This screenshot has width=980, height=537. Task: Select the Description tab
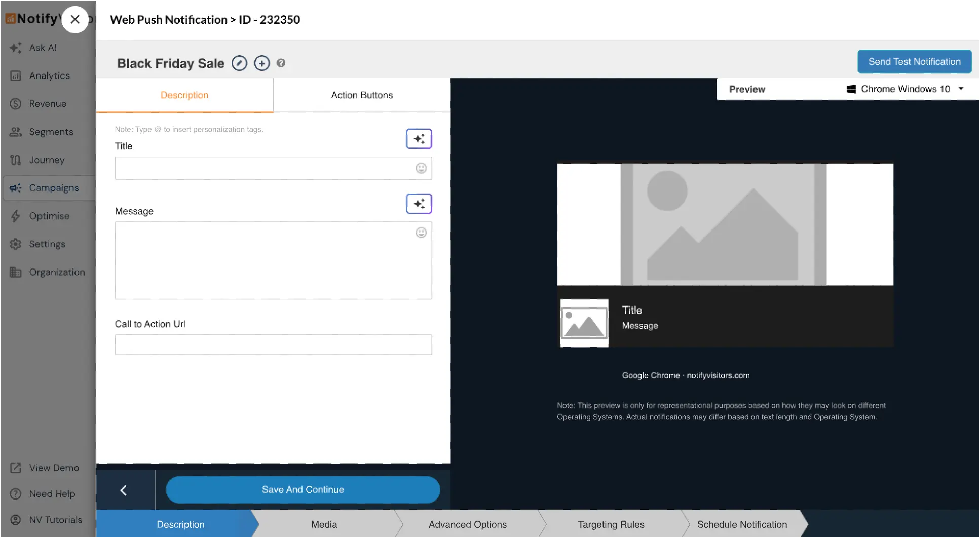tap(184, 95)
